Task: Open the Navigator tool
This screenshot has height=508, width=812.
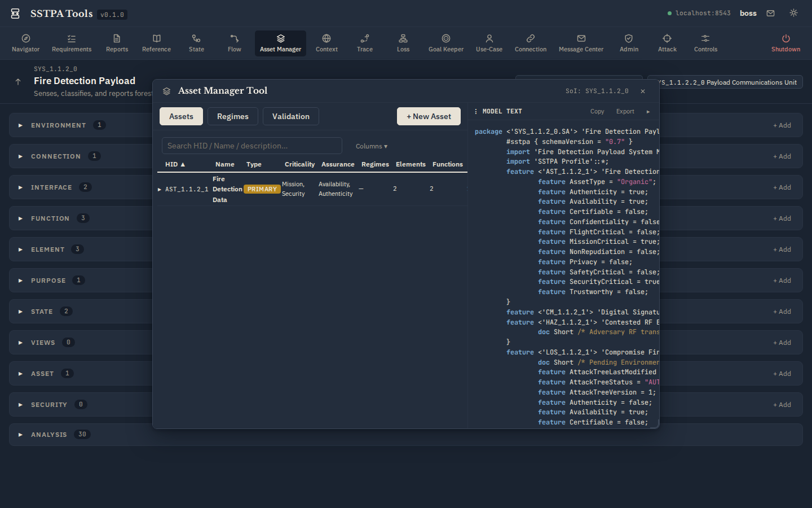Action: (26, 43)
